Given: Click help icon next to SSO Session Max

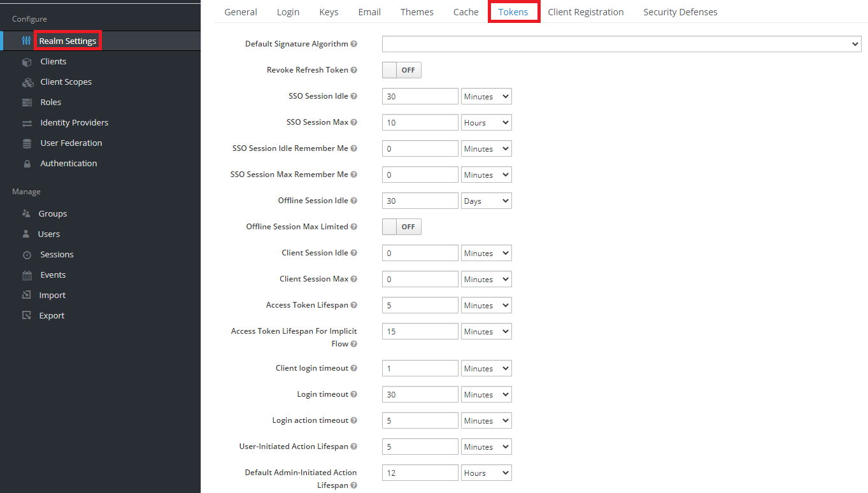Looking at the screenshot, I should click(353, 122).
